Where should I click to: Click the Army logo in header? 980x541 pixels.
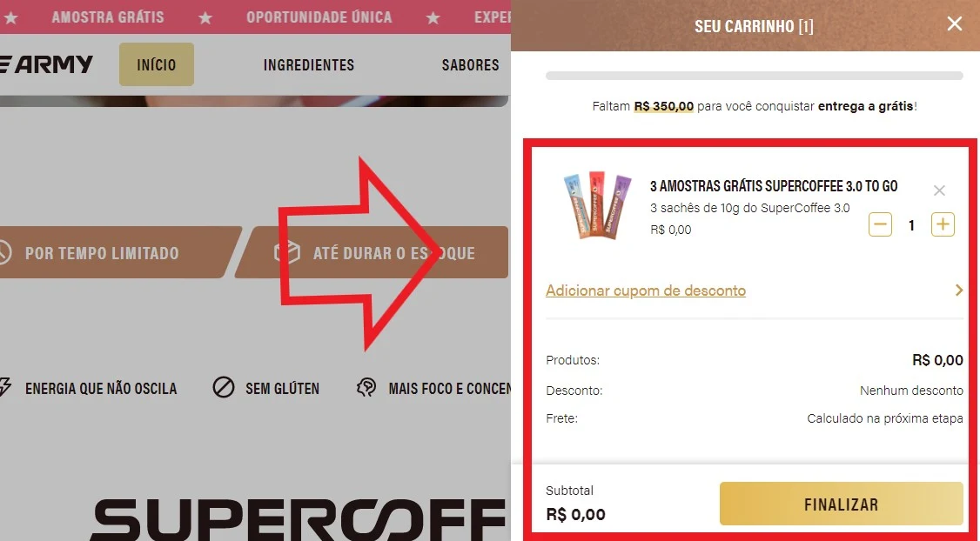pos(46,63)
